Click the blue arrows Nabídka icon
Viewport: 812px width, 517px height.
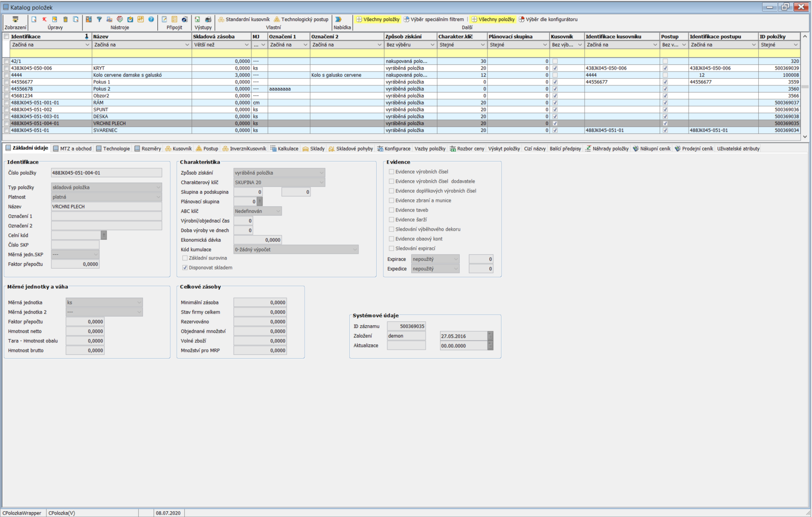coord(338,20)
